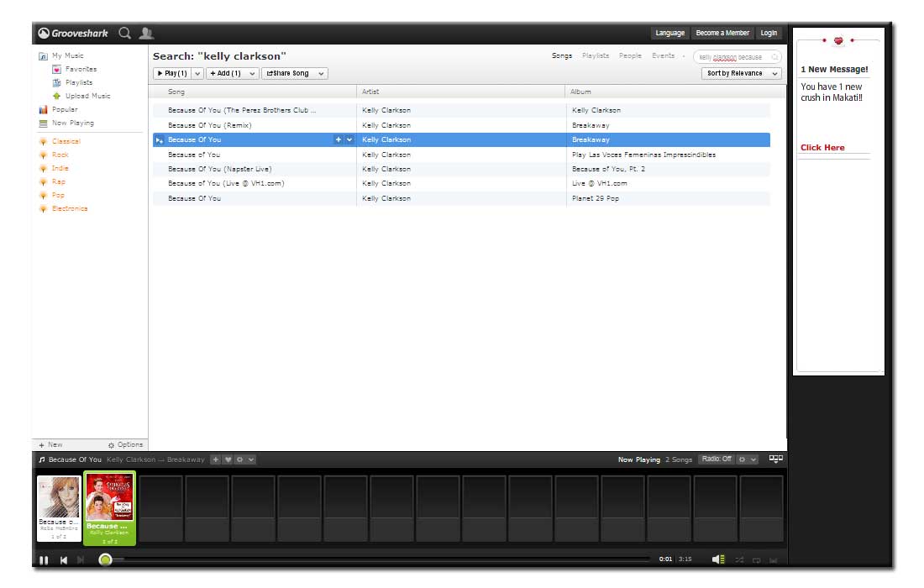Sort by the Artist column header
This screenshot has height=588, width=924.
click(x=461, y=92)
